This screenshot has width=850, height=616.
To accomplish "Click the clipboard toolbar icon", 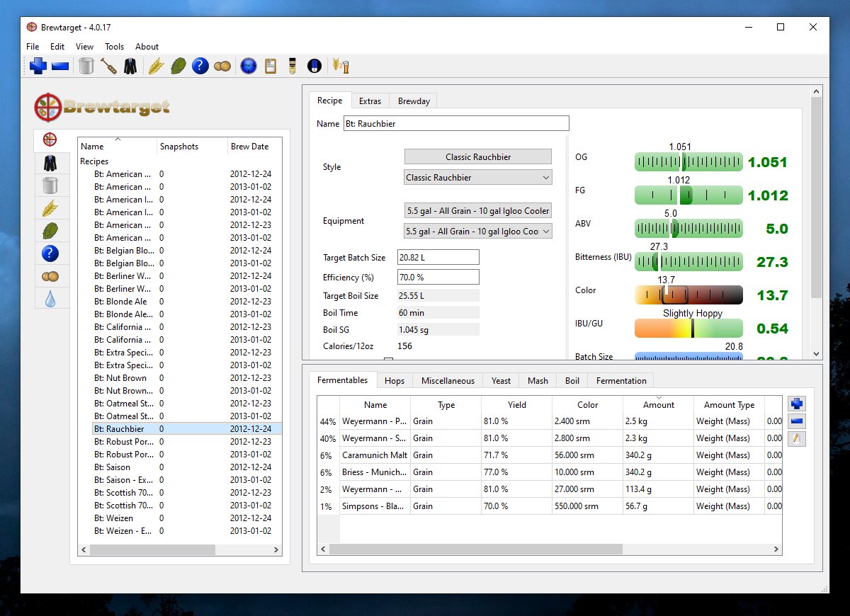I will click(x=270, y=66).
